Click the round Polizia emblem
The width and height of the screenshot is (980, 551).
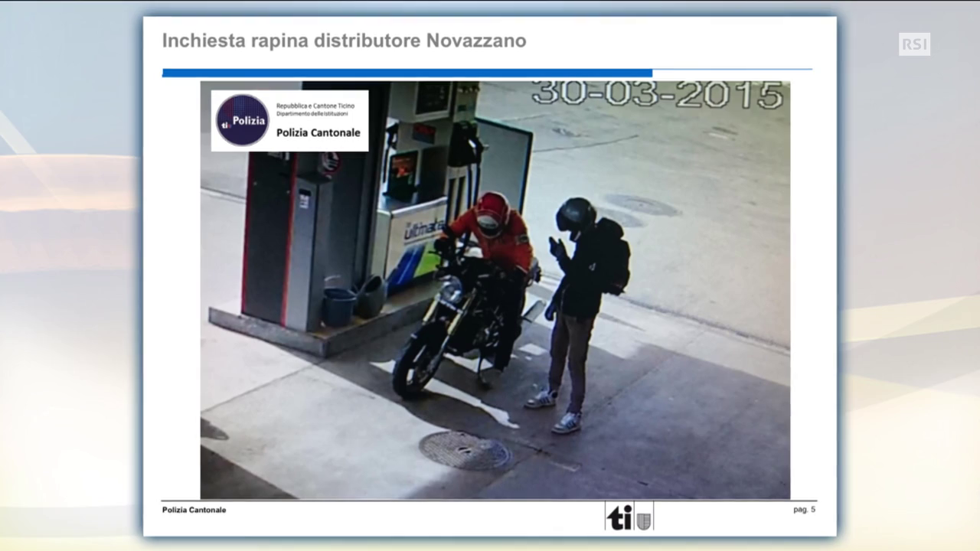[x=242, y=120]
